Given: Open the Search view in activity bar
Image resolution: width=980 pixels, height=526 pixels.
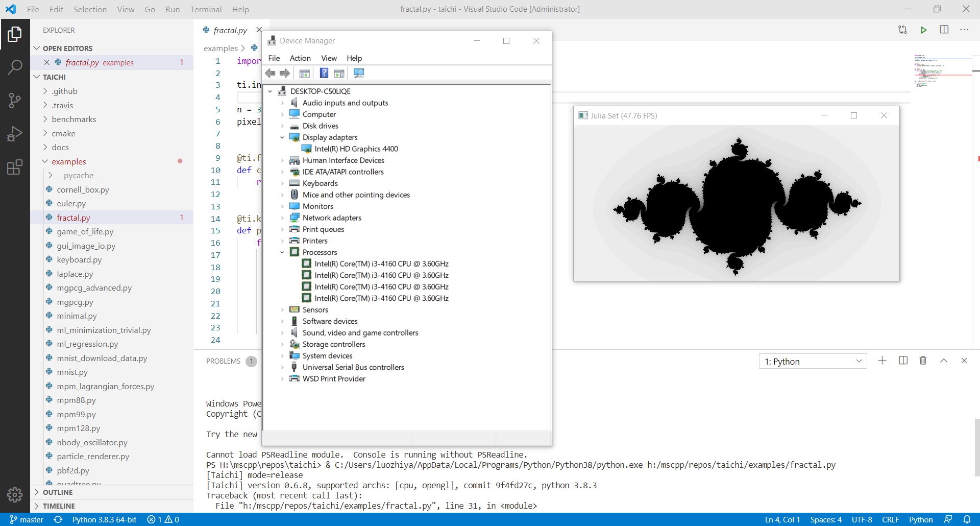Looking at the screenshot, I should [15, 67].
